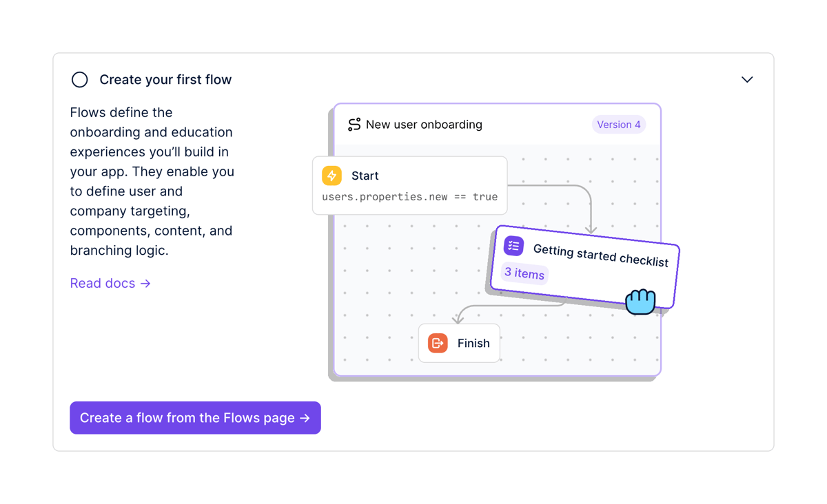
Task: Collapse the Create your first flow section
Action: pos(747,79)
